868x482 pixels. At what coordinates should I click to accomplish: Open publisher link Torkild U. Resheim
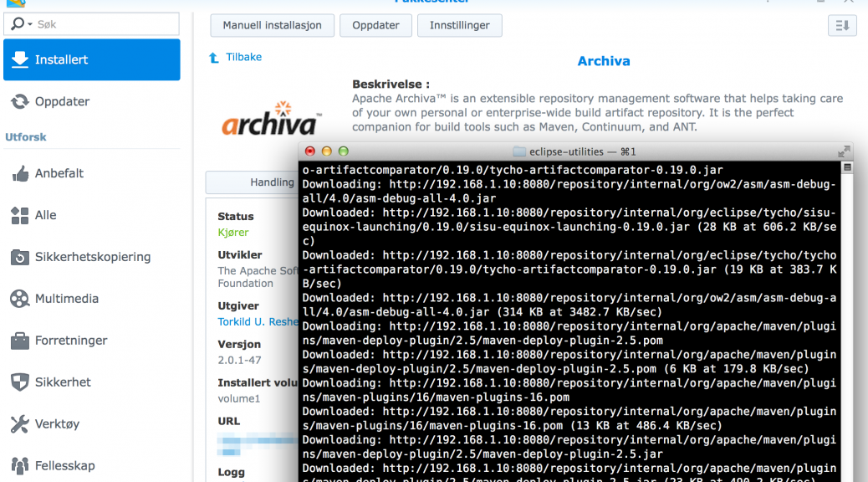click(x=258, y=321)
